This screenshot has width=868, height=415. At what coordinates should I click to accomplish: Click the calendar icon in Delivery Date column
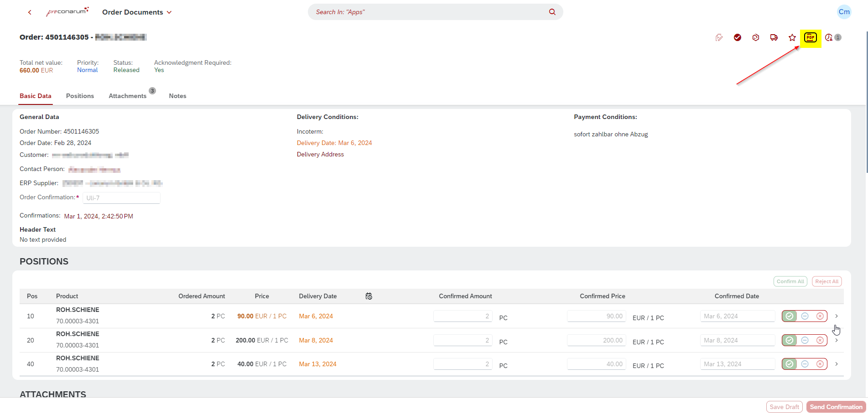pyautogui.click(x=369, y=296)
